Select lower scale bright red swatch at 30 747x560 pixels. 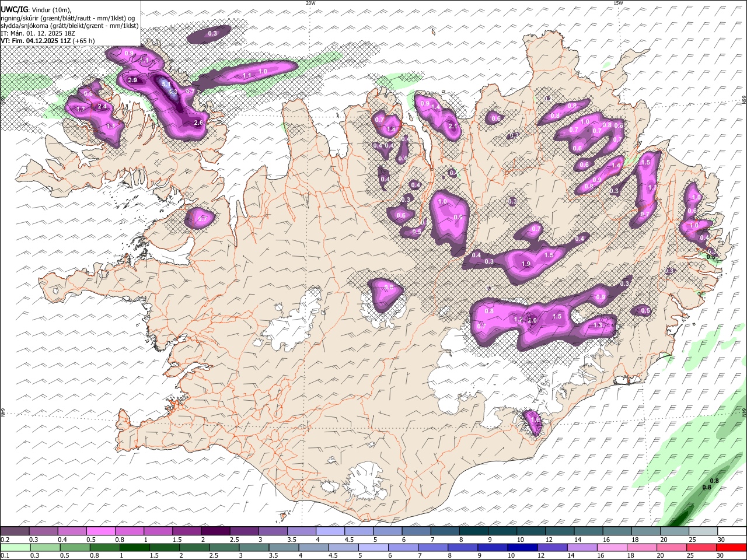(x=731, y=547)
